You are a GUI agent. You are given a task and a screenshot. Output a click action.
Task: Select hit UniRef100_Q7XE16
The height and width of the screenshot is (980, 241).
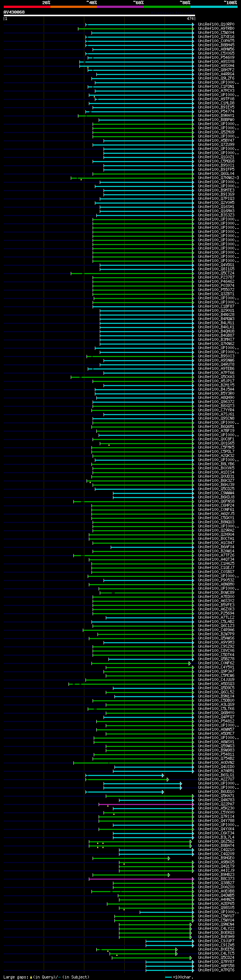pos(216,37)
